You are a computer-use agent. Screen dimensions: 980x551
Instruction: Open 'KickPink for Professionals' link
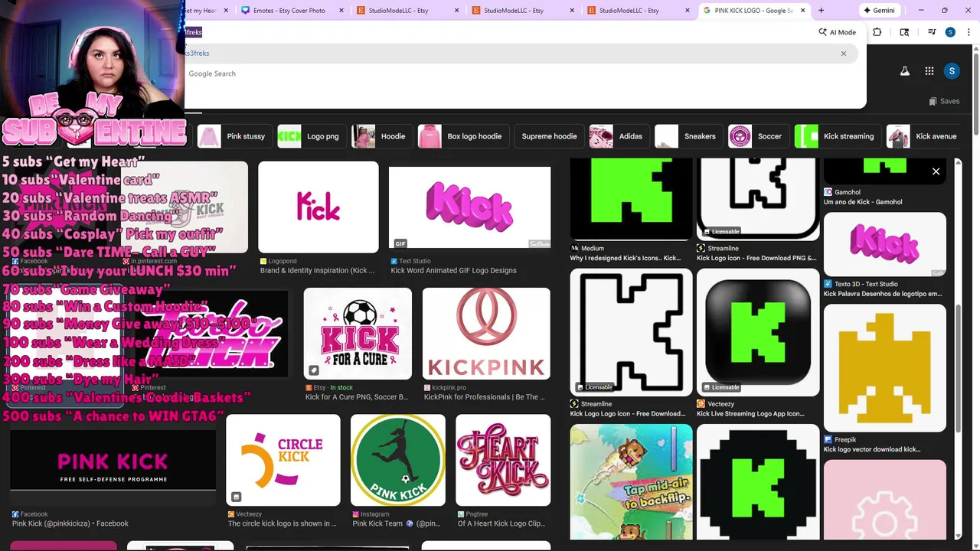tap(485, 397)
